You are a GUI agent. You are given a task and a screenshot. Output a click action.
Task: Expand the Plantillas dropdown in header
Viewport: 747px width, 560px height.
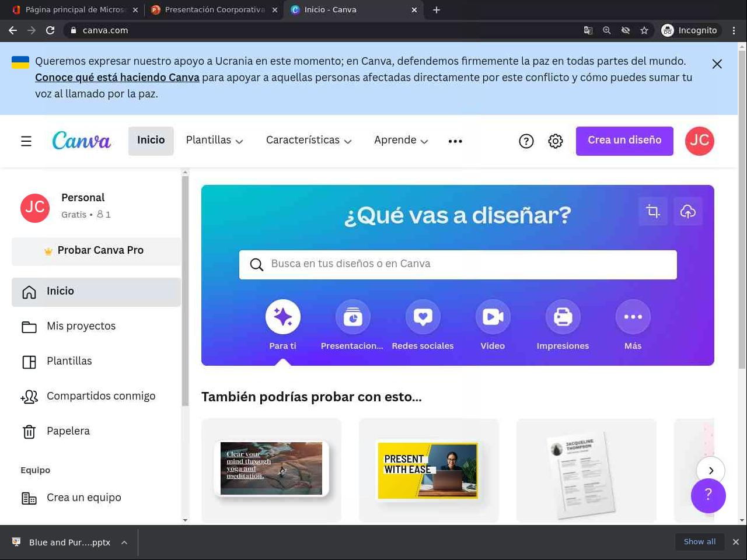215,141
